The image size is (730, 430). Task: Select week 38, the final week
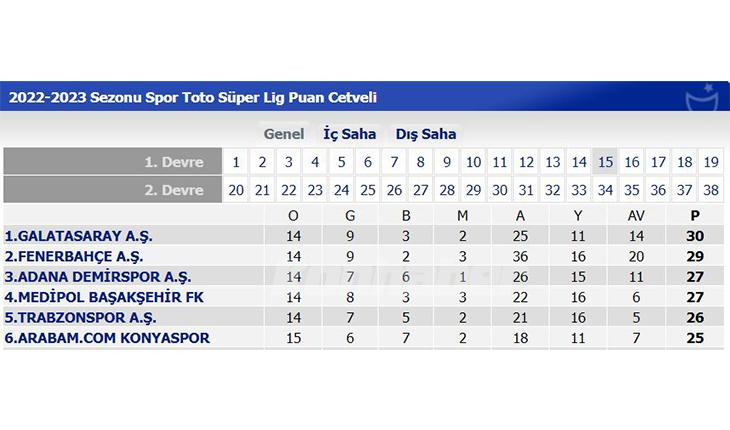pos(711,190)
